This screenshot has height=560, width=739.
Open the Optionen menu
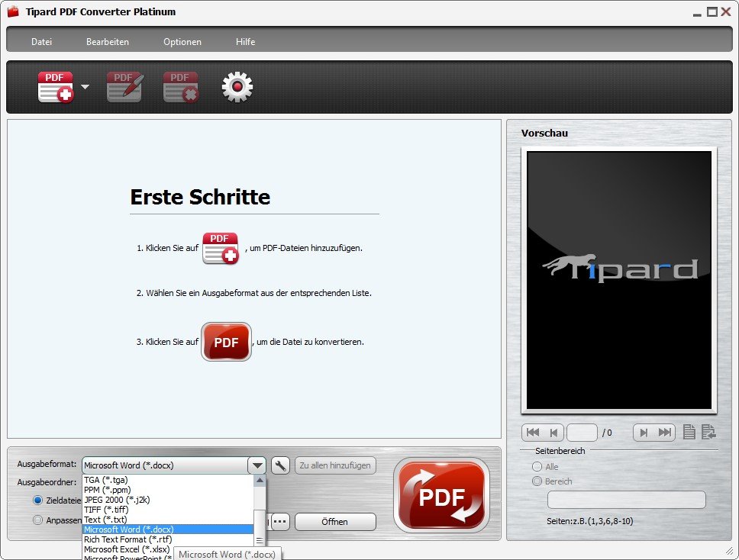click(182, 41)
